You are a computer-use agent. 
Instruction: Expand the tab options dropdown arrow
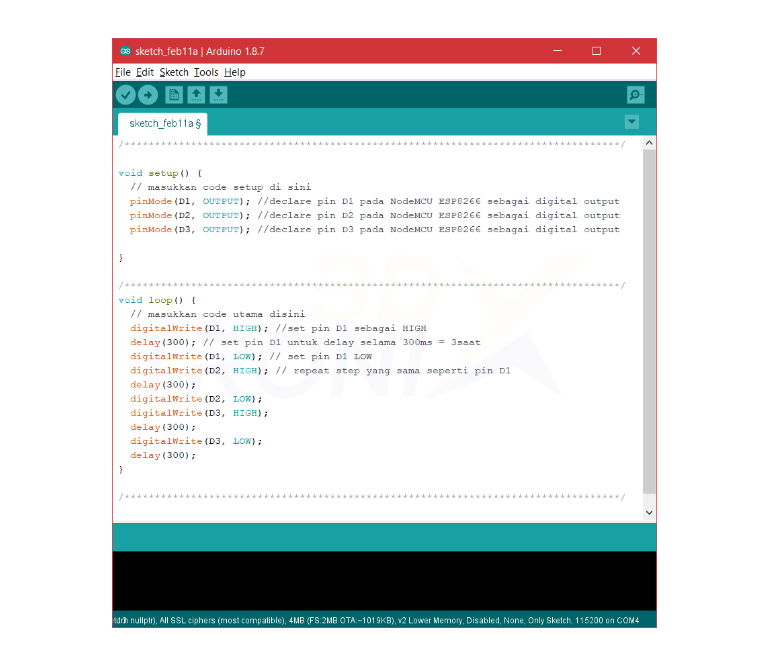click(x=631, y=122)
